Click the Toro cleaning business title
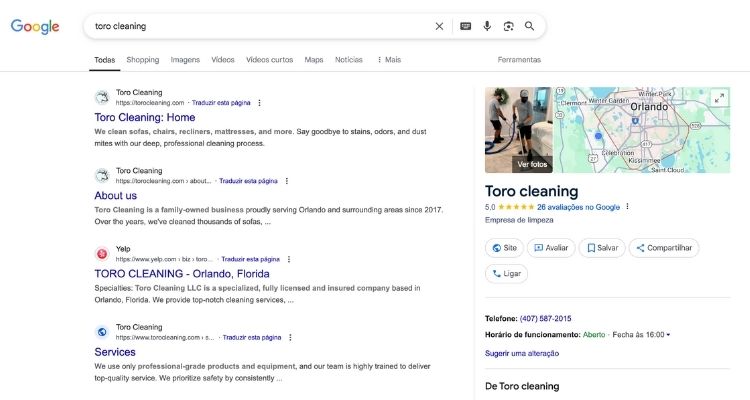Image resolution: width=750 pixels, height=400 pixels. click(531, 191)
